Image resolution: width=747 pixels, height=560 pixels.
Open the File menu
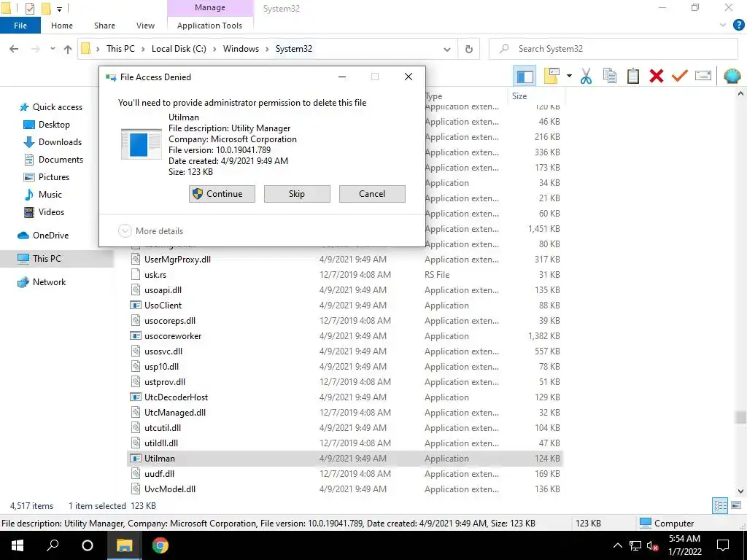20,26
